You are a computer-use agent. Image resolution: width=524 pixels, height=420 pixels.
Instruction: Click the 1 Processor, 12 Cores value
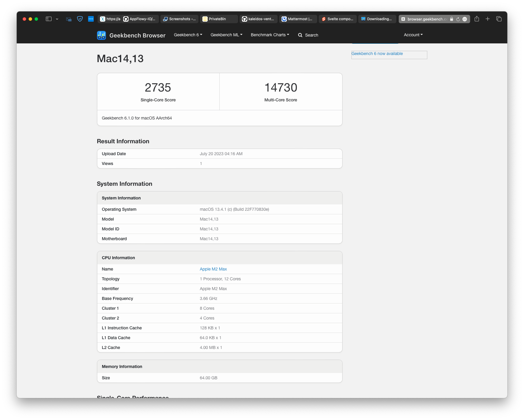[220, 279]
